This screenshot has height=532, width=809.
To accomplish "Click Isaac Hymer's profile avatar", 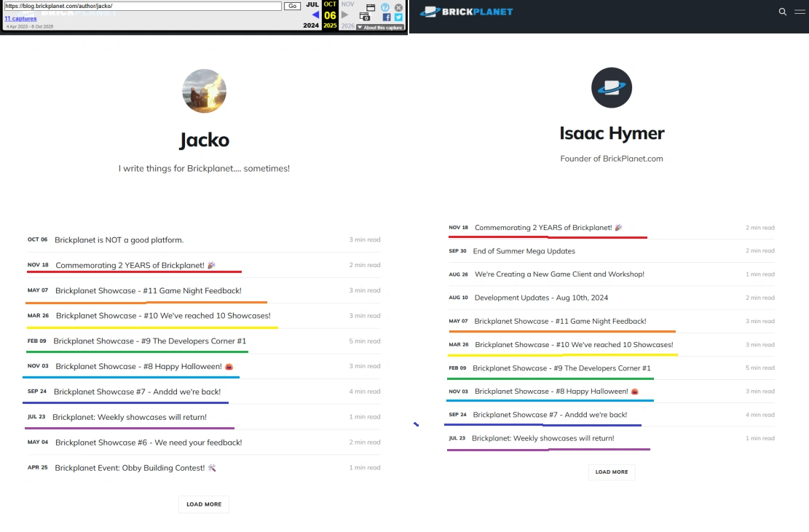I will click(x=612, y=87).
